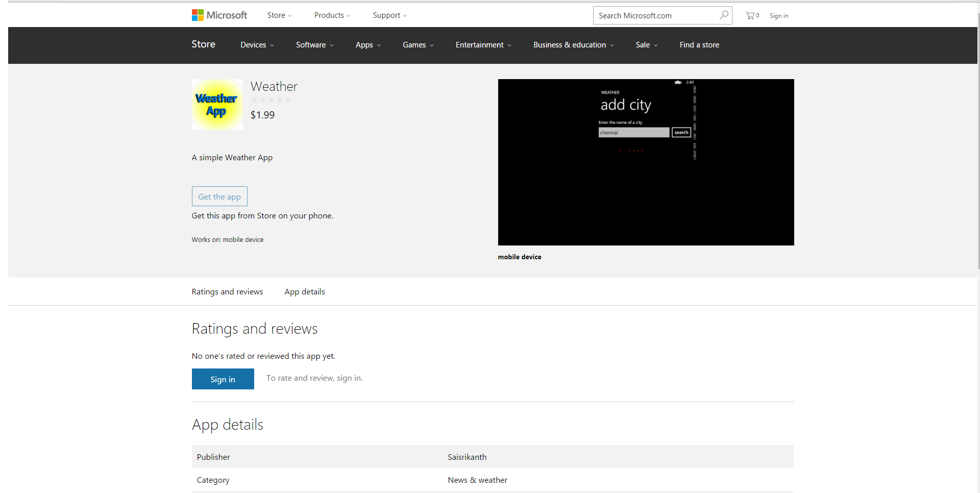Viewport: 980px width, 493px height.
Task: Click Find a store link
Action: (699, 45)
